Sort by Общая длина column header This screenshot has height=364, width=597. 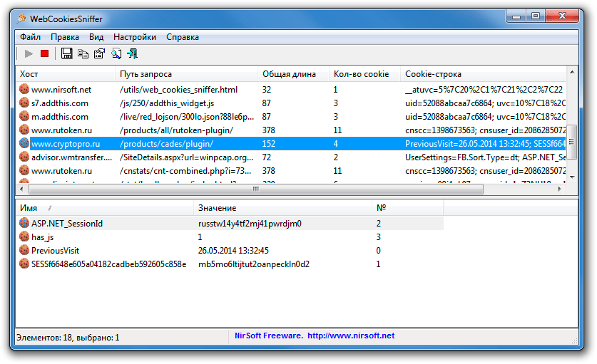(x=294, y=74)
